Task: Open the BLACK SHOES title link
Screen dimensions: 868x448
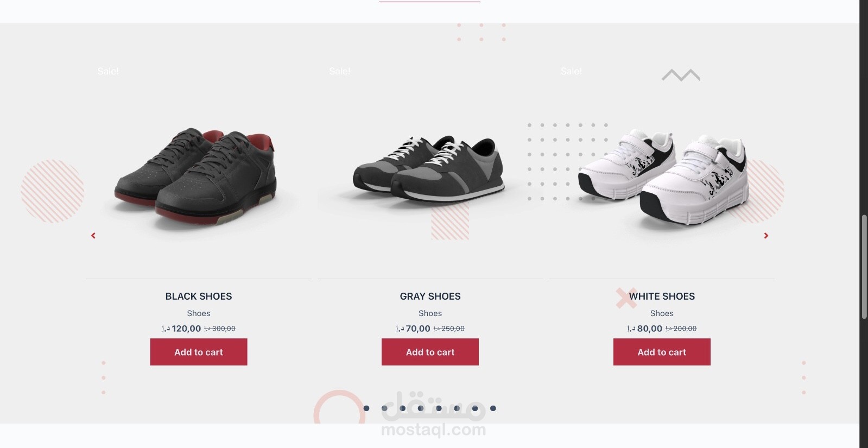Action: coord(199,296)
